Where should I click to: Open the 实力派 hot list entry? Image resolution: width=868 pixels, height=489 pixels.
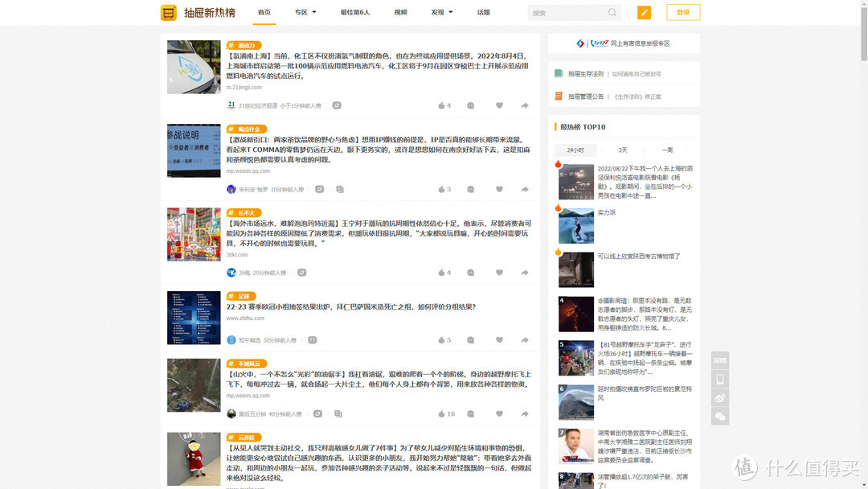[x=606, y=212]
